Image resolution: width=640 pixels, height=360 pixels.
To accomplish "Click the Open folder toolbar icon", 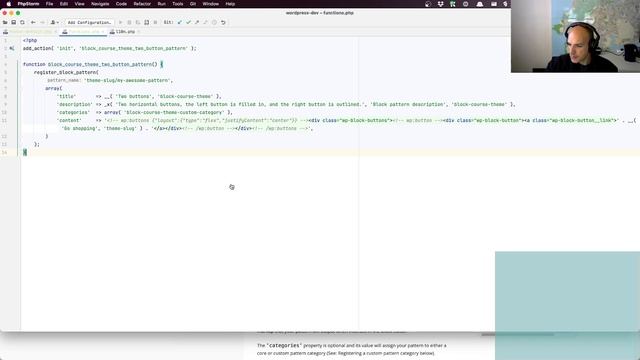I will pyautogui.click(x=5, y=22).
